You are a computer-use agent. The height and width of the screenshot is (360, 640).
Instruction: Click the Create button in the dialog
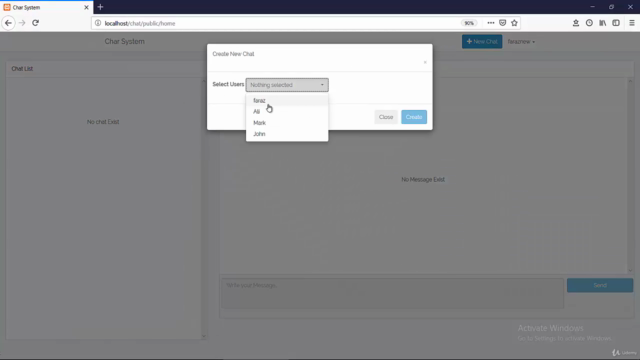(x=414, y=117)
